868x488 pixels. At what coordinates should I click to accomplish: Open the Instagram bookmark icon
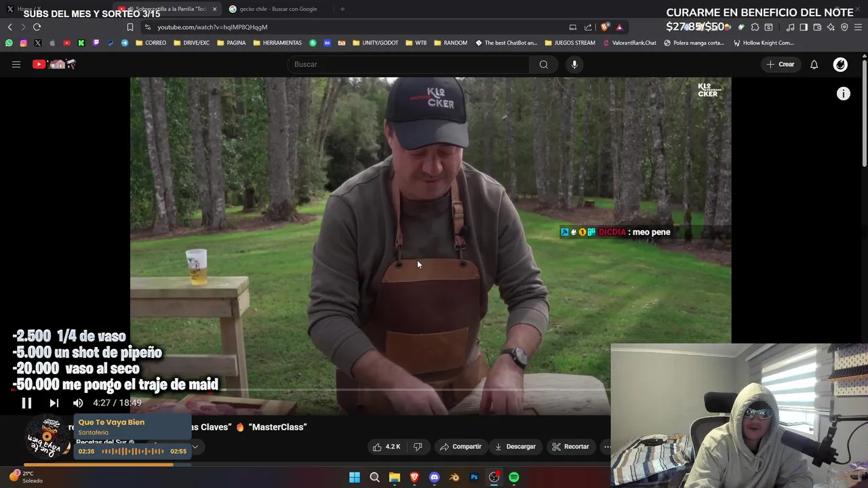click(23, 43)
